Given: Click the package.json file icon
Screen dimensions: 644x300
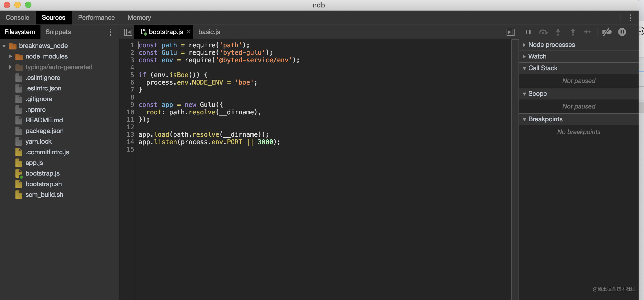Looking at the screenshot, I should click(x=19, y=131).
